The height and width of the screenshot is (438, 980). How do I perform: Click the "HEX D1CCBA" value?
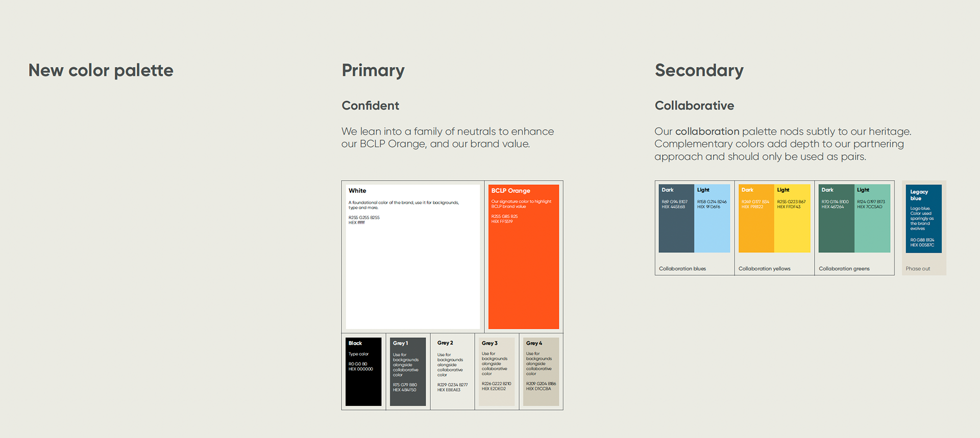538,389
